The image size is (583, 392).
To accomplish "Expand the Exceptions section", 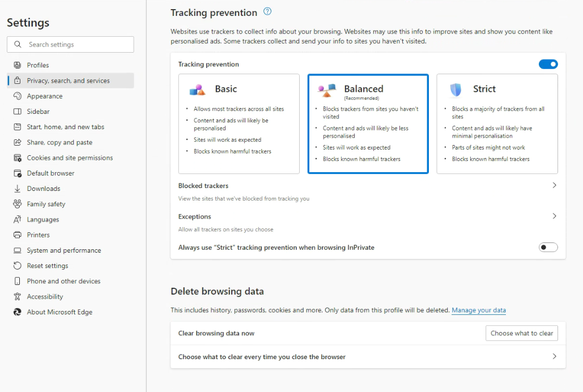I will [554, 216].
